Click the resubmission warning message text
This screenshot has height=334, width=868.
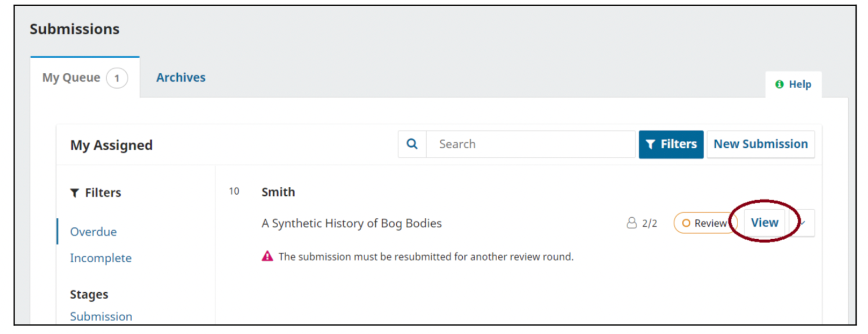(426, 257)
